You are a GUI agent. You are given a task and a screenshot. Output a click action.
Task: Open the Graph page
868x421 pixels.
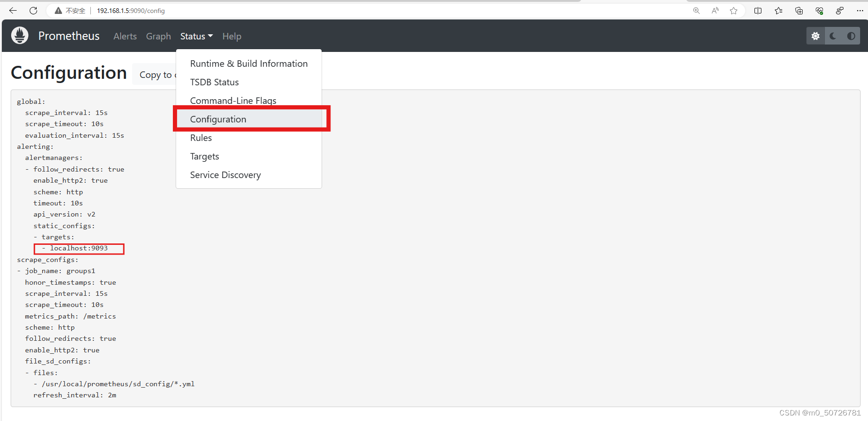click(158, 36)
